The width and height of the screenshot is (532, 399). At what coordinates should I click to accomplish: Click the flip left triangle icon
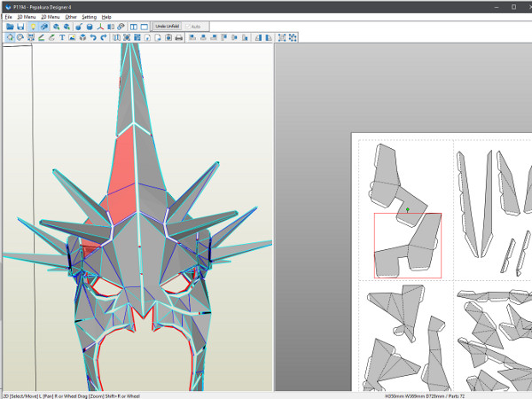pos(258,37)
